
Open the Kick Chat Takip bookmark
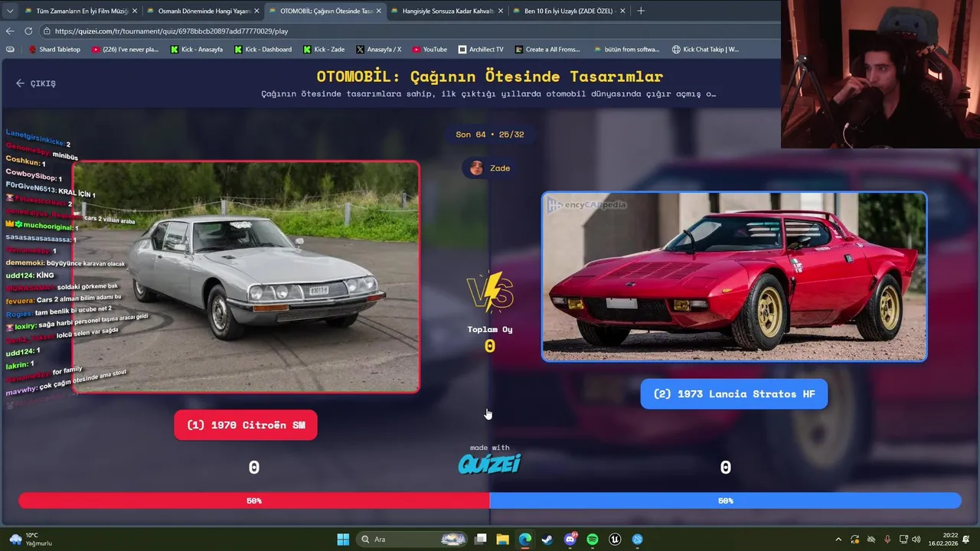pos(705,49)
